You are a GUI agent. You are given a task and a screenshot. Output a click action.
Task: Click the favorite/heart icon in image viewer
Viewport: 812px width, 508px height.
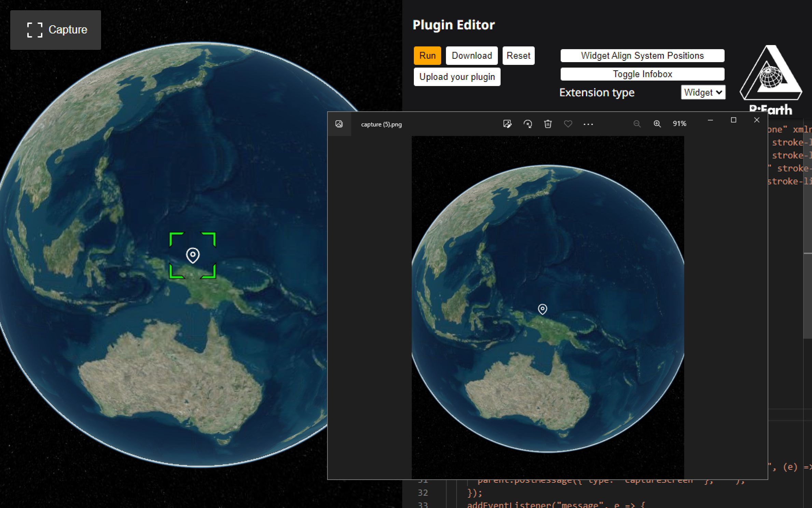coord(568,124)
